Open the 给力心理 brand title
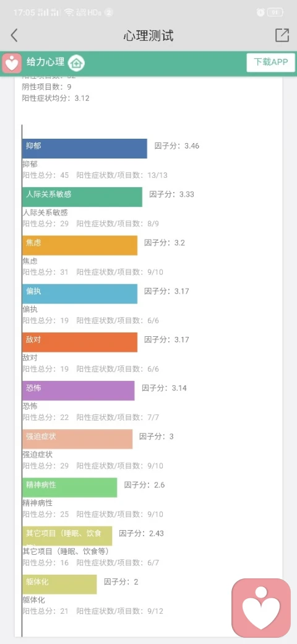 46,63
